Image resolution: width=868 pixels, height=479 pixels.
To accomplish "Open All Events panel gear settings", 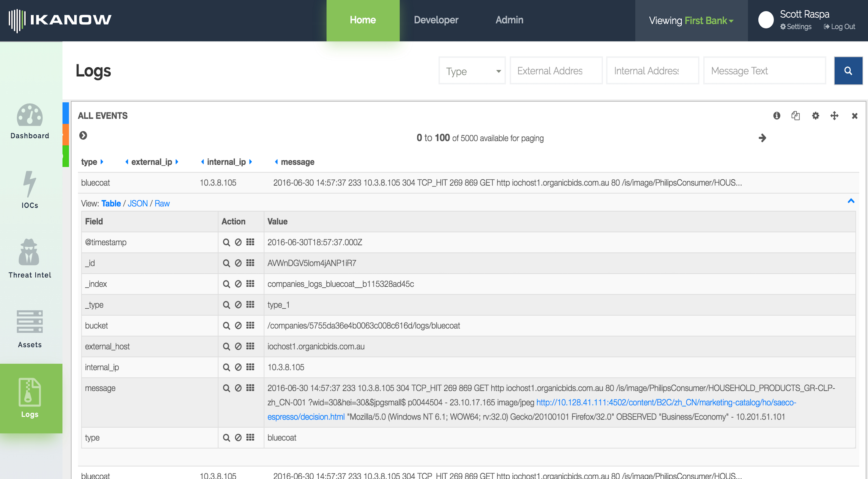I will point(815,116).
